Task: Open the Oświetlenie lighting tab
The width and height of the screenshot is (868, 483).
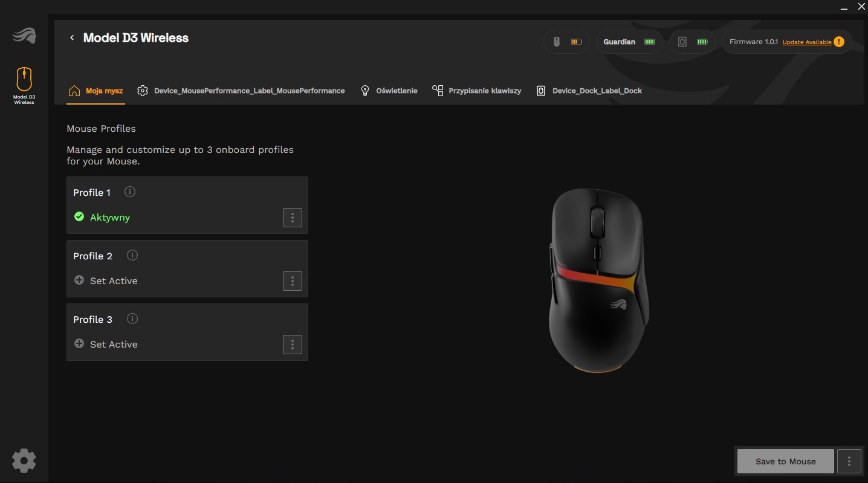Action: pyautogui.click(x=389, y=91)
